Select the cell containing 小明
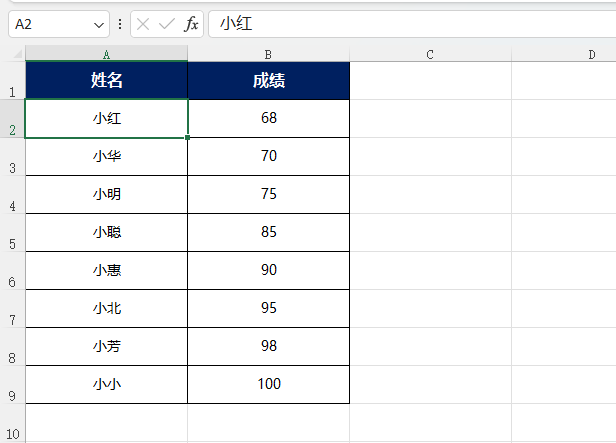616x443 pixels. coord(106,194)
